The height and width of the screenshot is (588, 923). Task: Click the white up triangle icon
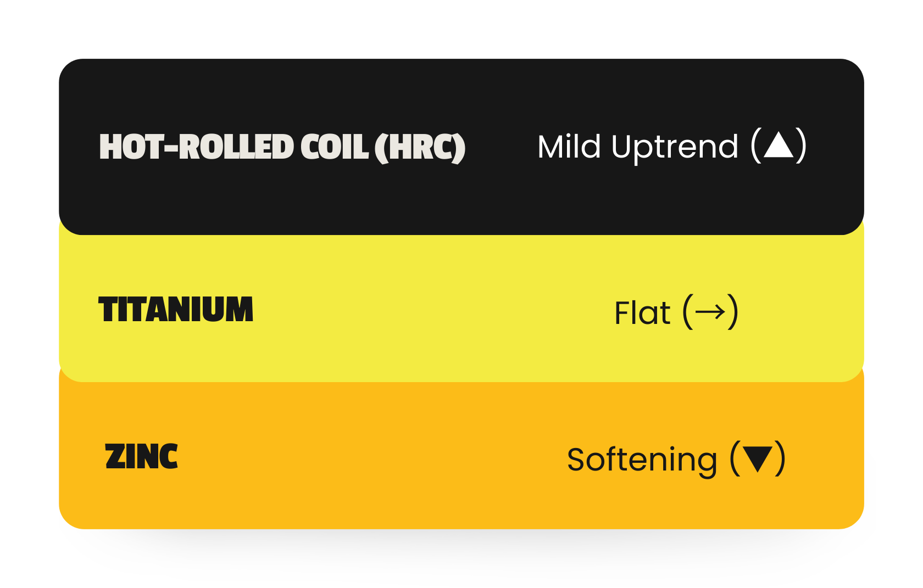pyautogui.click(x=779, y=146)
